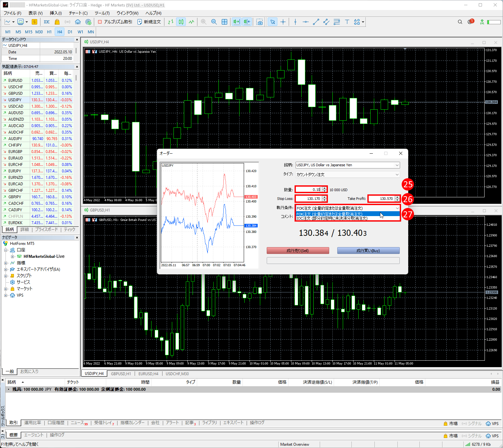Click the Take Profit input field
Image resolution: width=503 pixels, height=448 pixels.
point(381,199)
